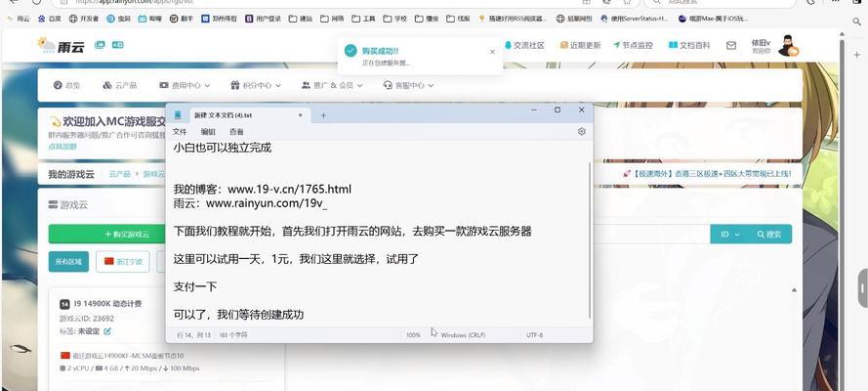Image resolution: width=868 pixels, height=391 pixels.
Task: Click the 100% zoom level in Notepad status bar
Action: click(414, 335)
